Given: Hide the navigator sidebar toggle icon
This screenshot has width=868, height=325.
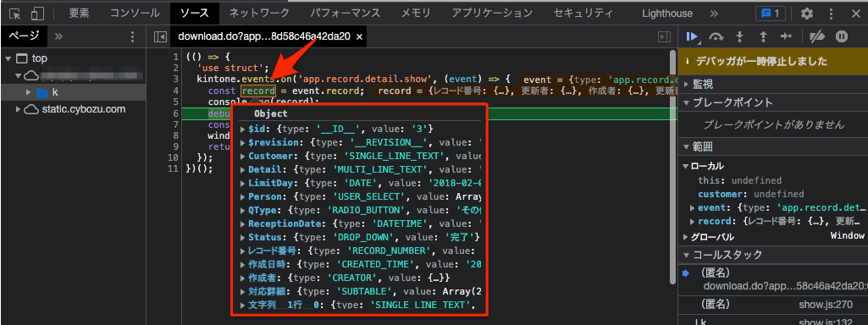Looking at the screenshot, I should pos(160,36).
